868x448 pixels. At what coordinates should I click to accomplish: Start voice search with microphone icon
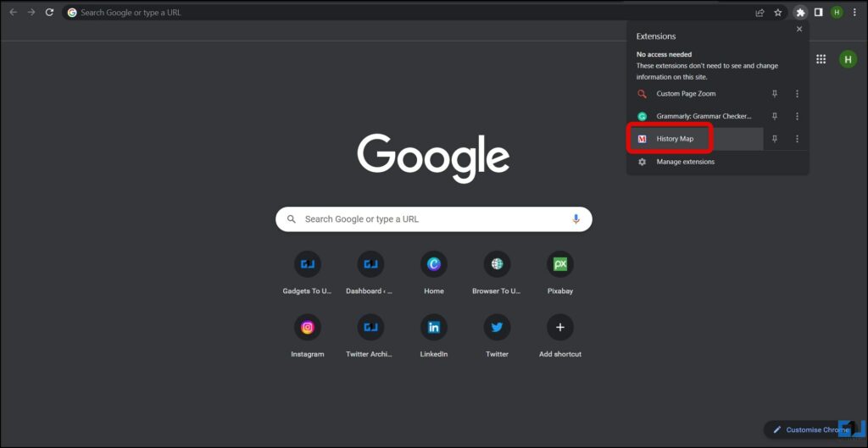coord(576,219)
